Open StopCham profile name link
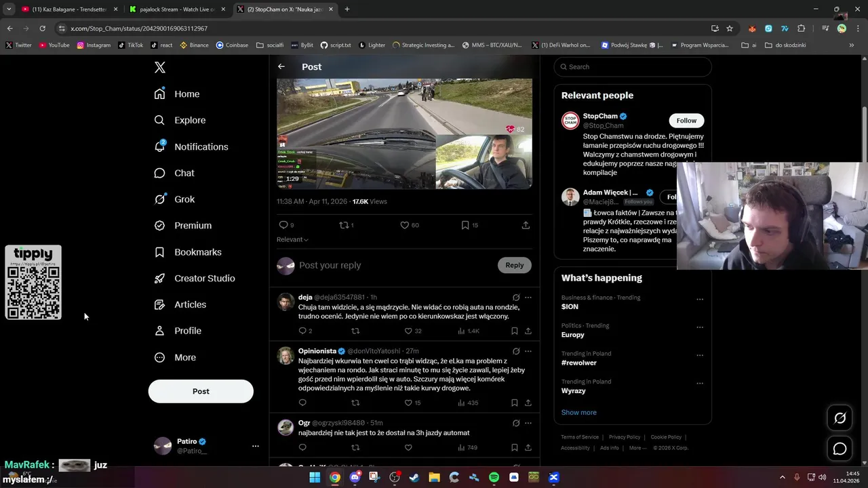This screenshot has width=868, height=488. 600,117
